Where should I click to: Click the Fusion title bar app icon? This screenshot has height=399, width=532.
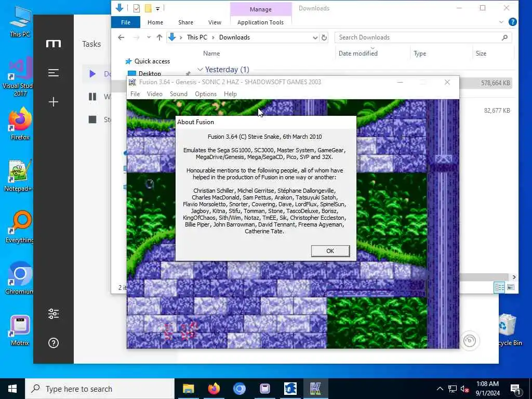132,82
